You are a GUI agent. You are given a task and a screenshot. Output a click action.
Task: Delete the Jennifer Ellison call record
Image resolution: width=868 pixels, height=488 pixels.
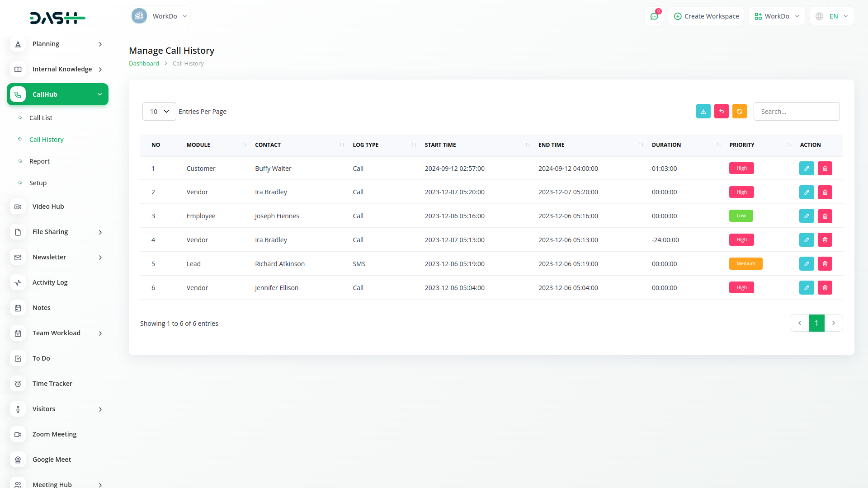[825, 288]
